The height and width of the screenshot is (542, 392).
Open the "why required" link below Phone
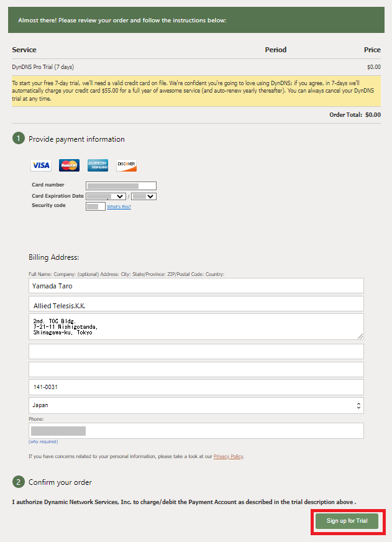pyautogui.click(x=43, y=442)
